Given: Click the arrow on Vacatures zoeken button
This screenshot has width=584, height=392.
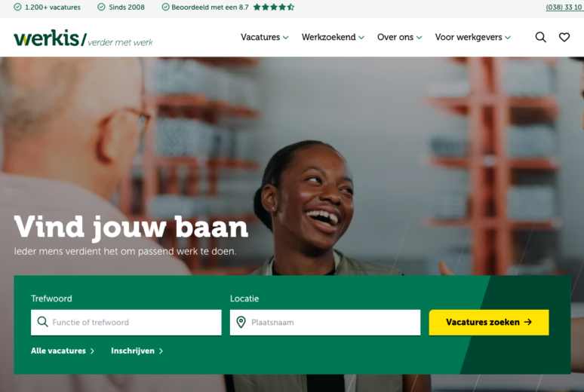Looking at the screenshot, I should click(x=528, y=322).
